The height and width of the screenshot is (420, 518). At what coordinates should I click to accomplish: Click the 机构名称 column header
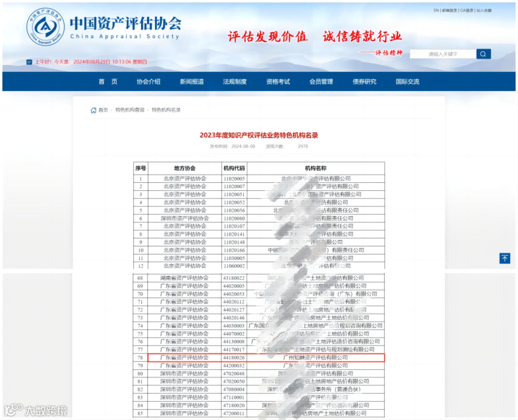tap(316, 168)
